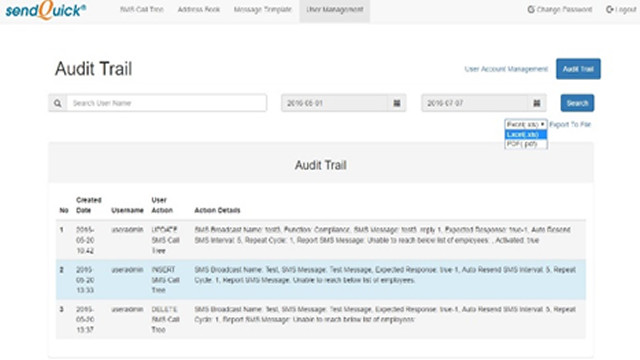
Task: Go to the Message Template tab
Action: point(262,9)
